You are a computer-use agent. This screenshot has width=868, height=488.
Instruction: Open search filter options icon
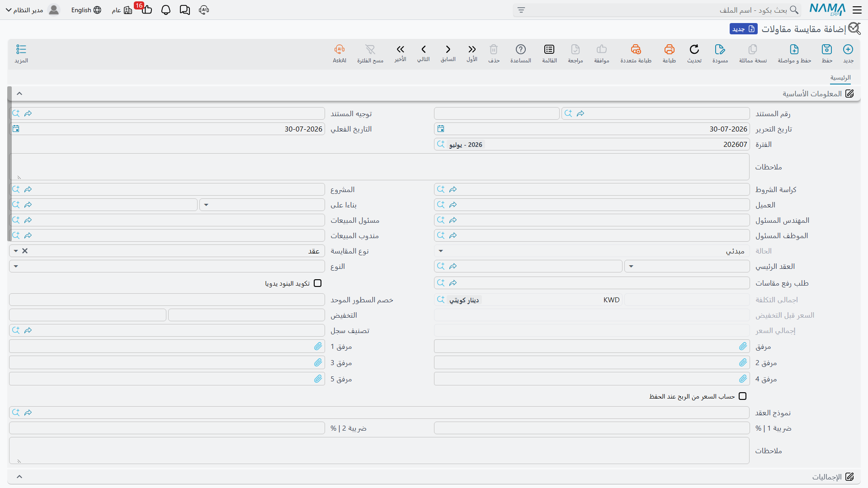[x=521, y=10]
